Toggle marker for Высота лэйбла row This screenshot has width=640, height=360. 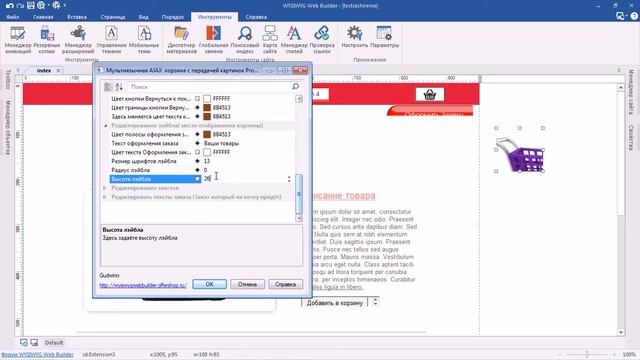pyautogui.click(x=198, y=179)
